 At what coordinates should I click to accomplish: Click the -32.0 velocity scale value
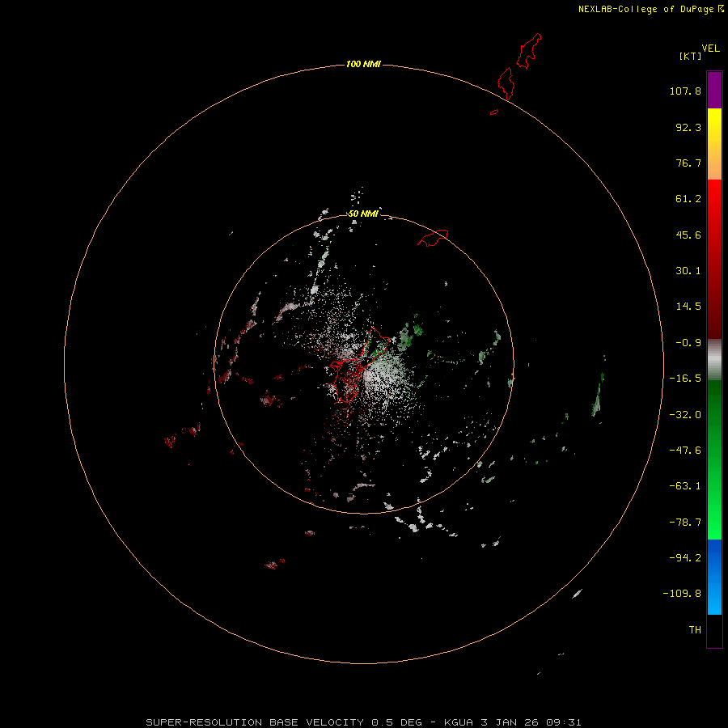[685, 415]
